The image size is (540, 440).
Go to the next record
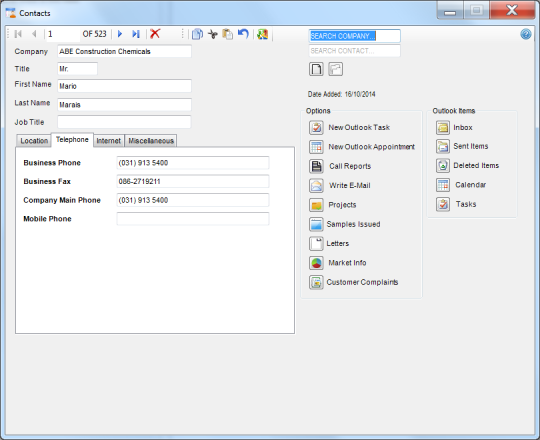coord(120,34)
